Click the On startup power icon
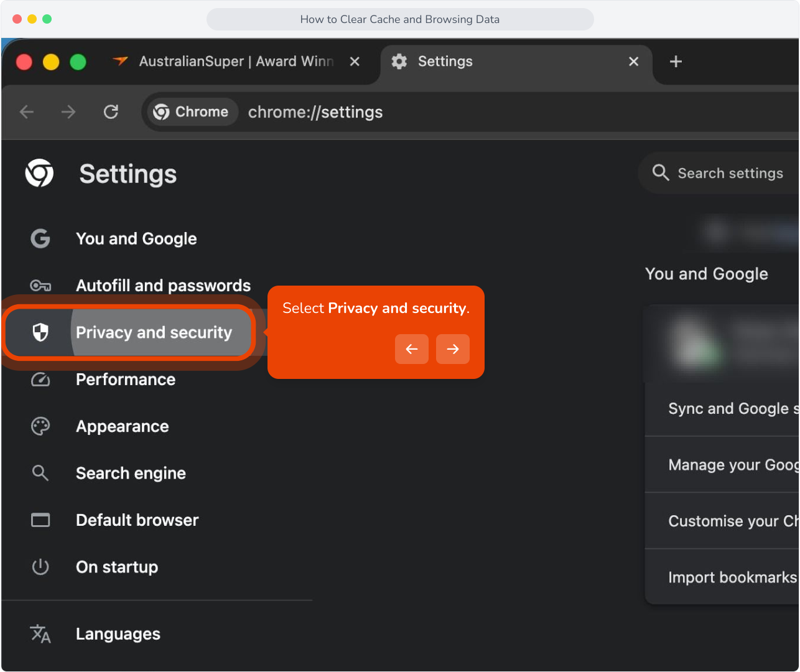The width and height of the screenshot is (800, 672). [40, 567]
